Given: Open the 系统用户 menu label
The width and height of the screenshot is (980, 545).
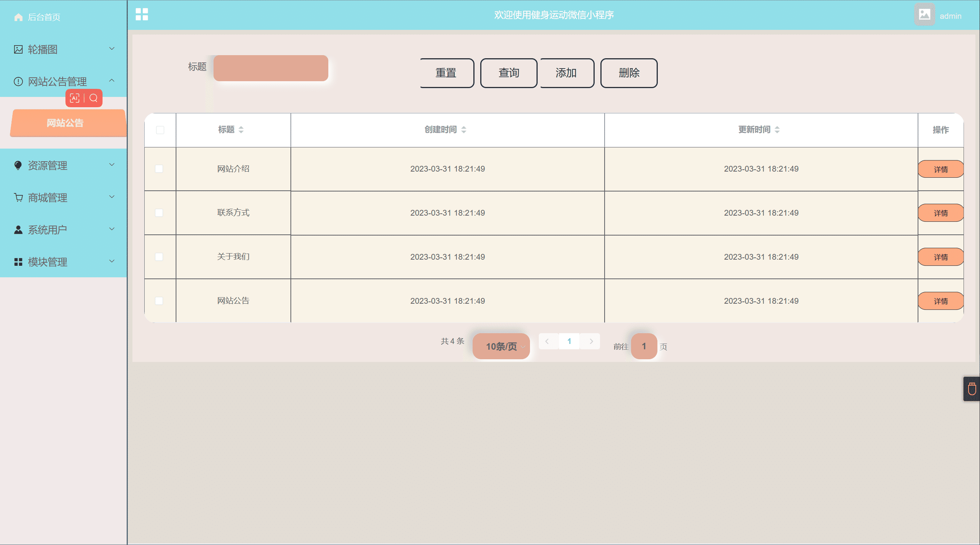Looking at the screenshot, I should click(47, 230).
